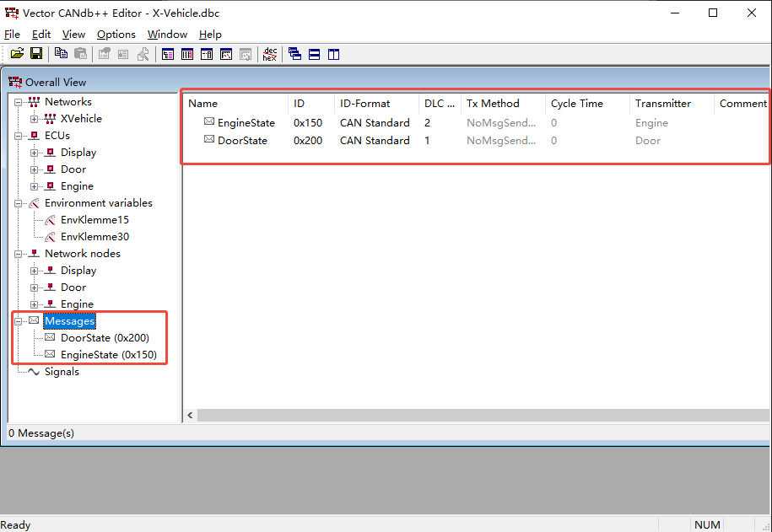
Task: Open the File menu
Action: point(12,35)
